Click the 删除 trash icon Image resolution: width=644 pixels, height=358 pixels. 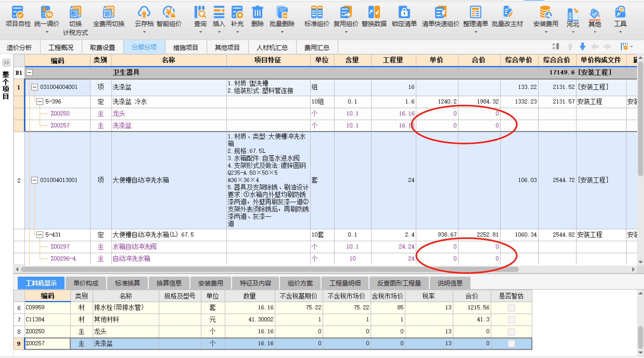[x=258, y=12]
